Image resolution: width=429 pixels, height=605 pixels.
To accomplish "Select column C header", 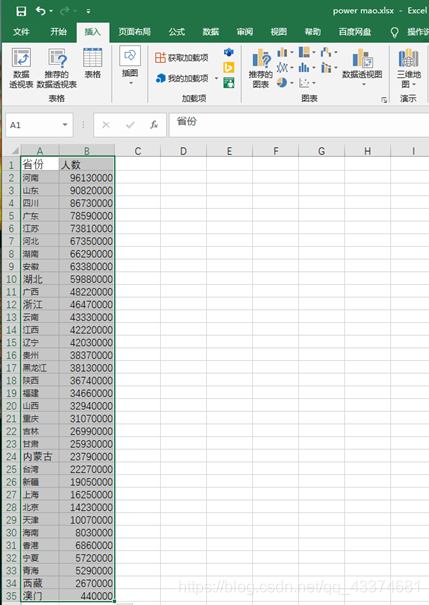I will (137, 151).
